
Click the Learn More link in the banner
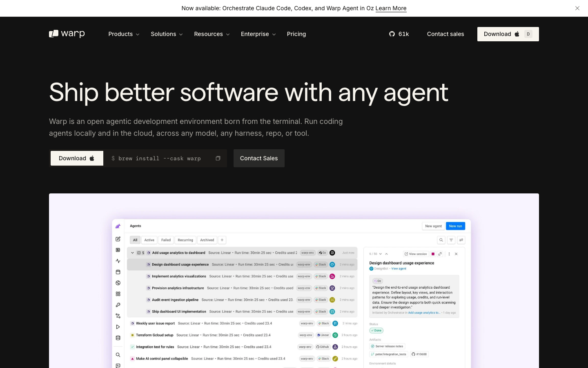[x=391, y=8]
